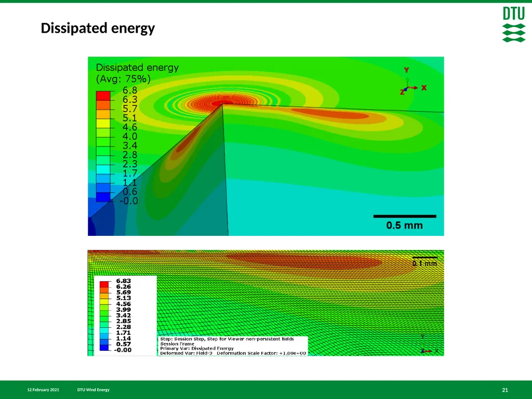This screenshot has height=399, width=532.
Task: Click the '0.5 mm' scale bar label
Action: (404, 225)
